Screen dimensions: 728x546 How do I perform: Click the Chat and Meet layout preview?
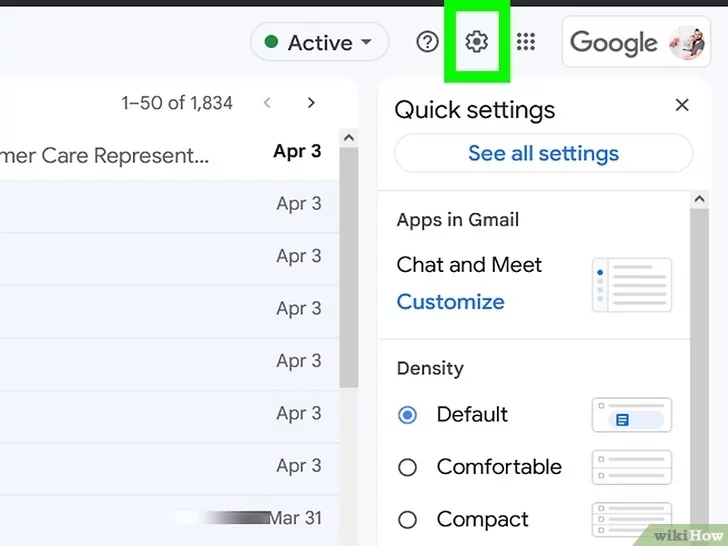point(631,285)
